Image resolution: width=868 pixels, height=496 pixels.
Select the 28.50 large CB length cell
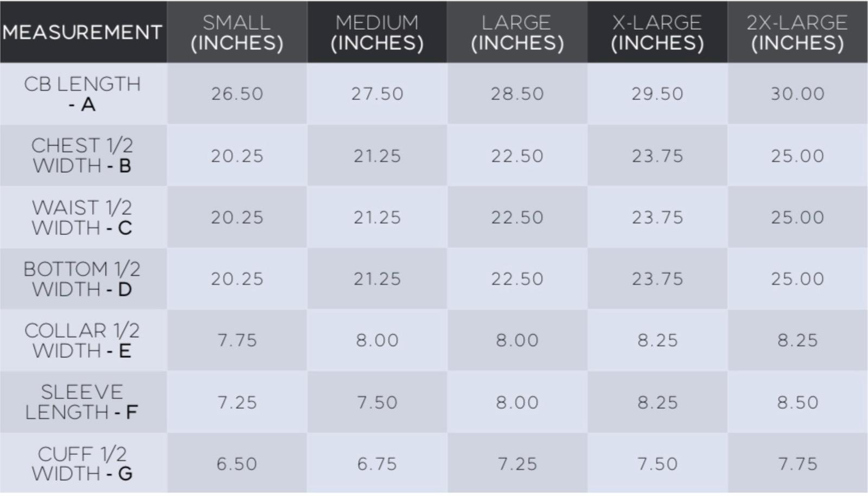[x=517, y=94]
